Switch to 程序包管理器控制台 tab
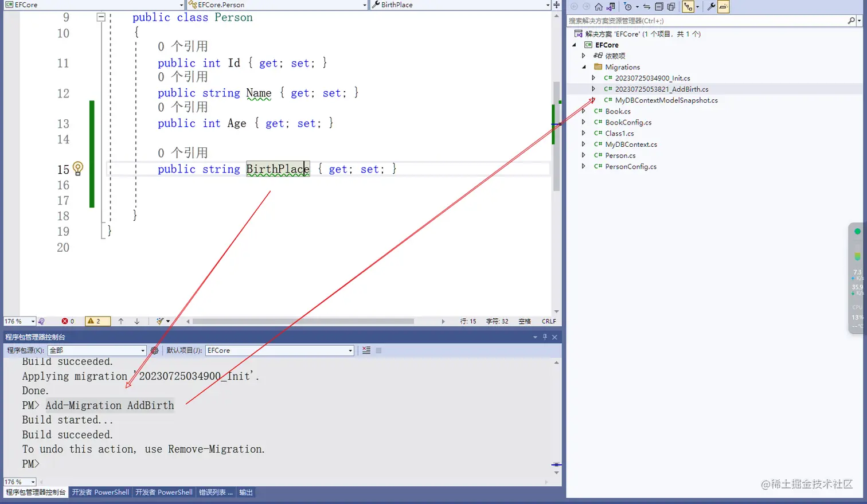 (36, 492)
